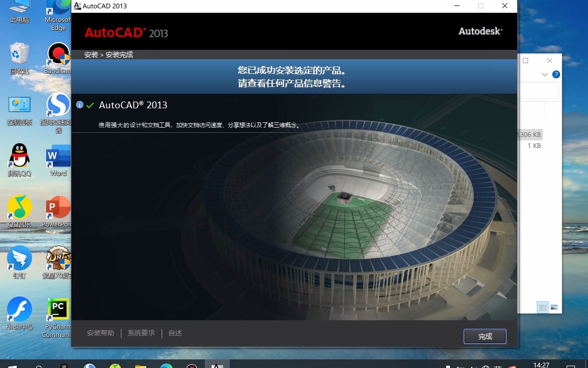Click the help question mark expander
This screenshot has width=588, height=368.
click(x=557, y=74)
